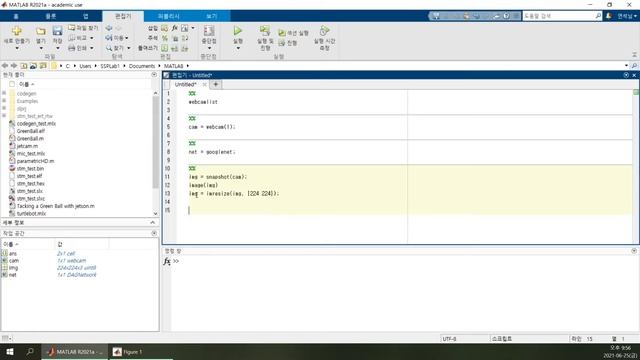This screenshot has width=640, height=360.
Task: Open the Open (열기) dropdown arrow
Action: [41, 49]
